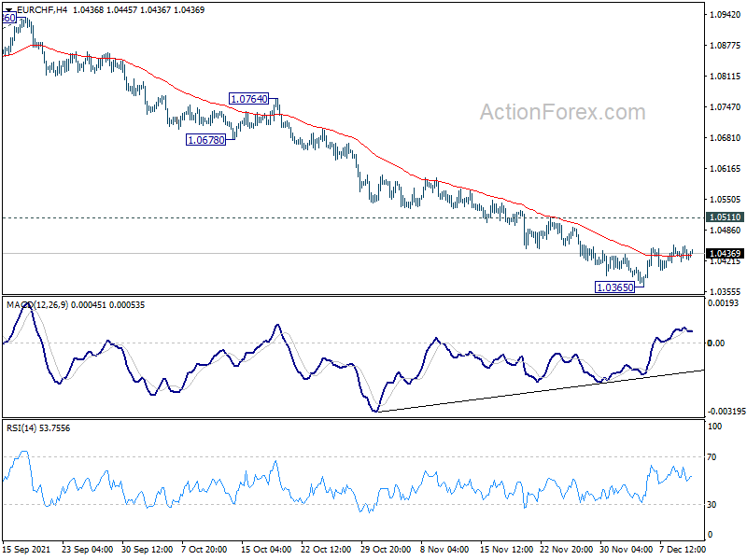Select the 1.07640 price label
747x560 pixels.
pyautogui.click(x=248, y=99)
